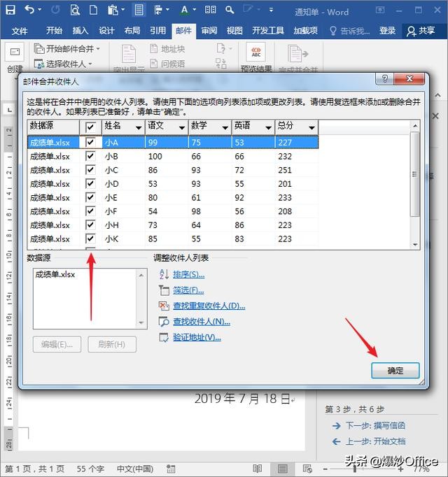Click the 查找重复收件人(D)... link
Screen dimensions: 448x477
[x=209, y=306]
